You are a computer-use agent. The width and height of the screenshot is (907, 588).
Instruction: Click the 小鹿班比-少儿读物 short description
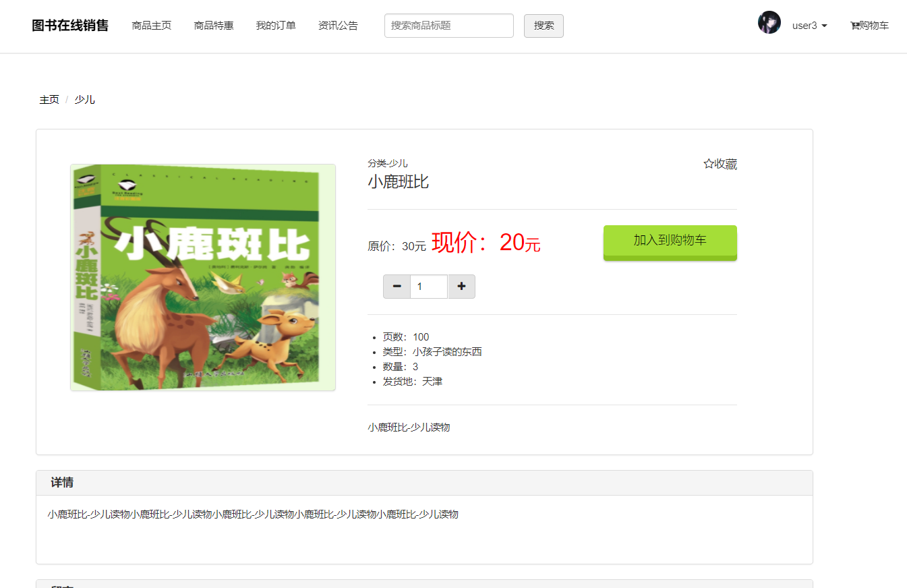point(409,427)
